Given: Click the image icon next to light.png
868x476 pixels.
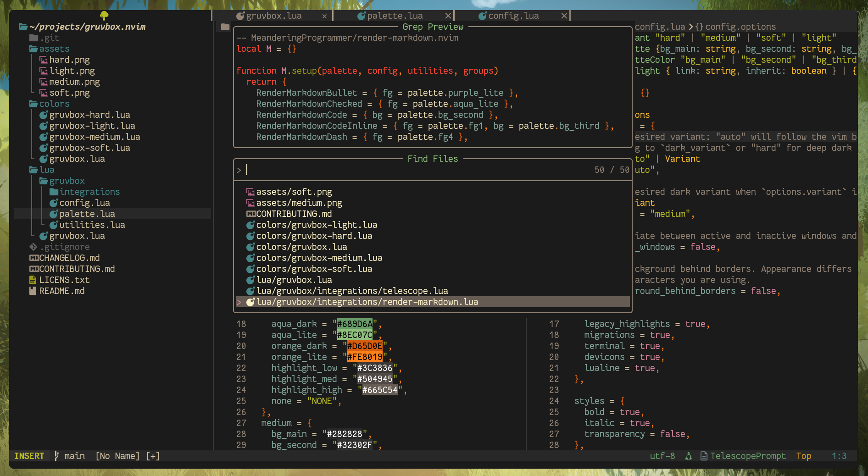Looking at the screenshot, I should click(x=44, y=71).
